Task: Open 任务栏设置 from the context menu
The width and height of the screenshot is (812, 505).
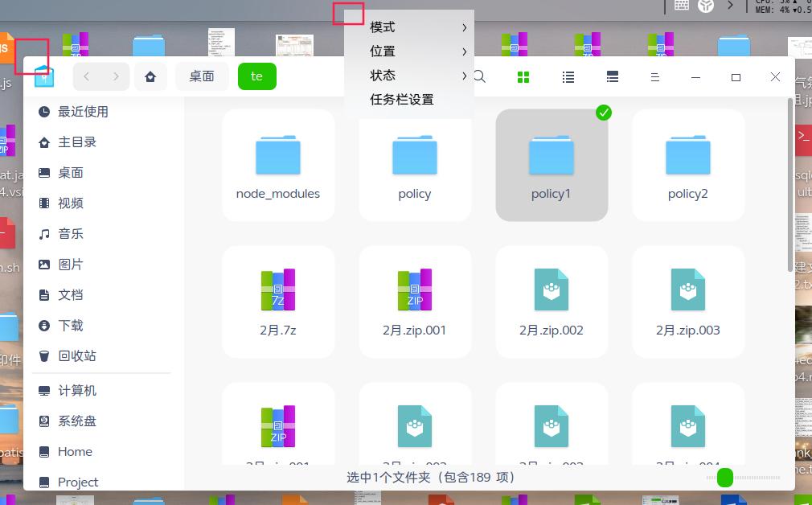Action: tap(401, 99)
